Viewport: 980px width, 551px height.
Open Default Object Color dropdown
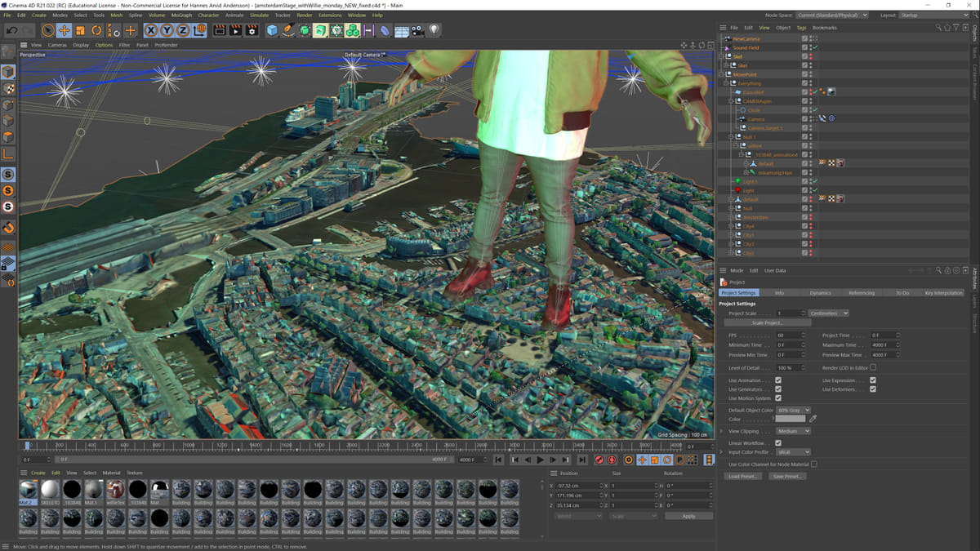pos(793,410)
